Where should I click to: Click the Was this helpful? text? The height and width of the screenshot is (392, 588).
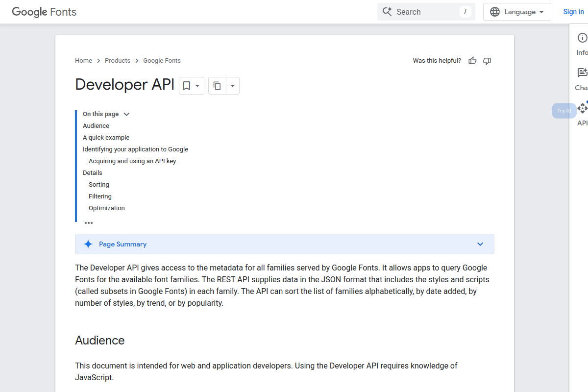(x=437, y=61)
